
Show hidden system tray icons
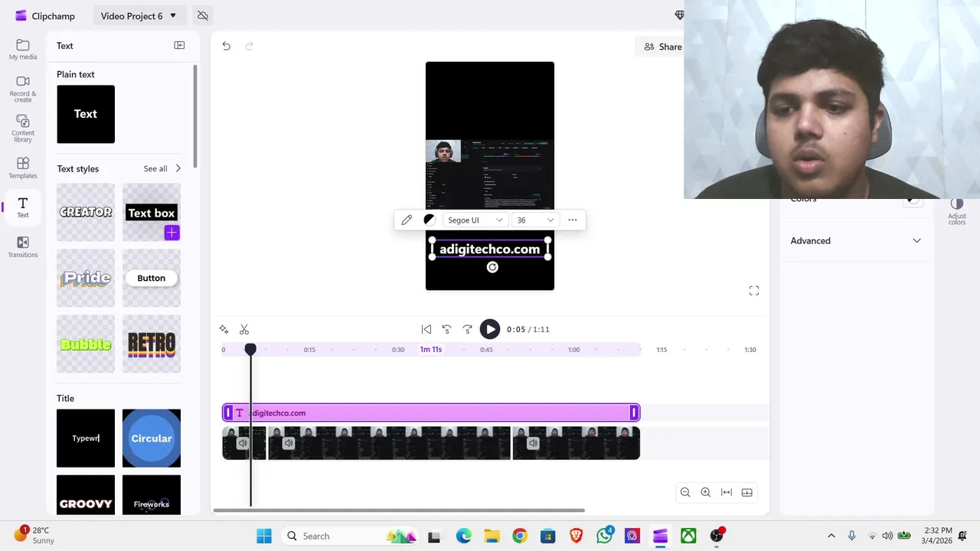(831, 536)
